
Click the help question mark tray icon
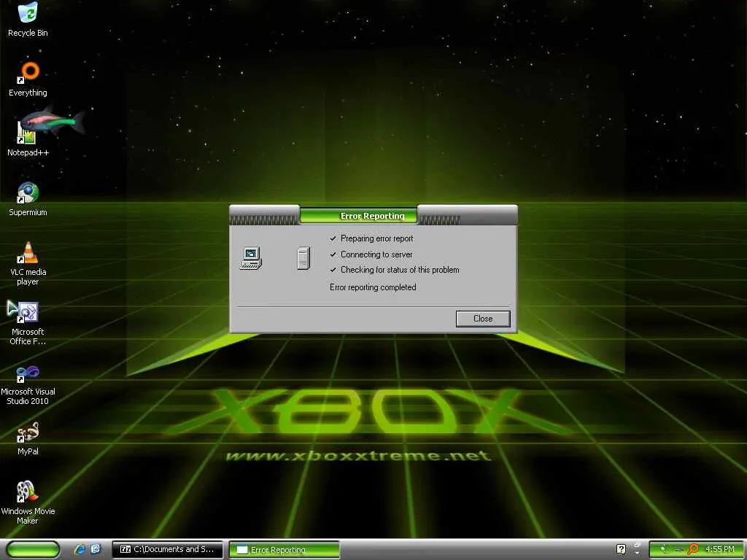[x=621, y=550]
